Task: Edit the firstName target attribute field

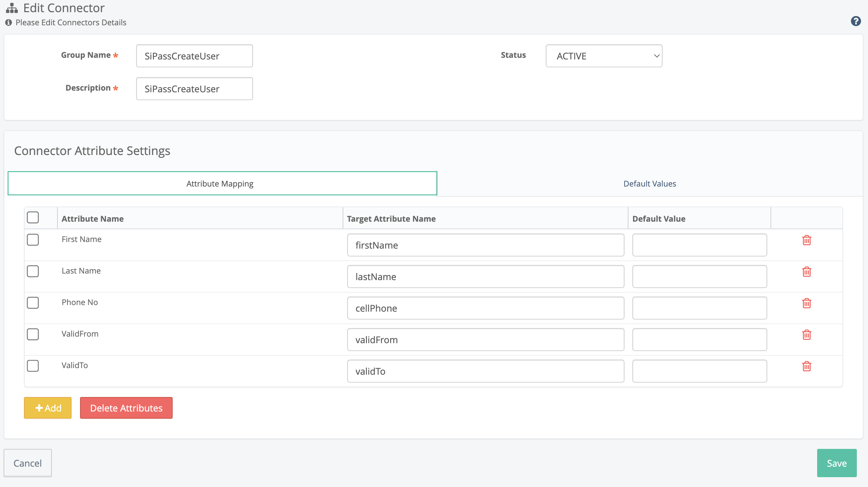Action: [486, 245]
